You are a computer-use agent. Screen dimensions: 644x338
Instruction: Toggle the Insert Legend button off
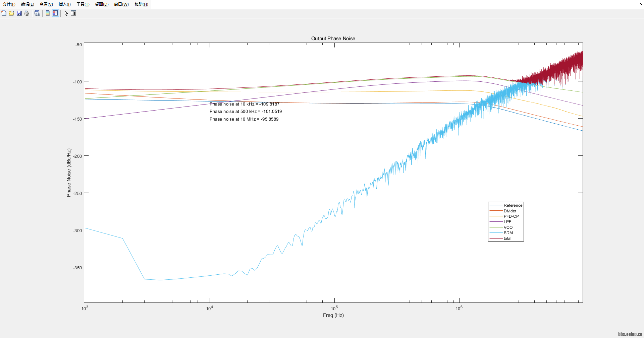coord(55,13)
